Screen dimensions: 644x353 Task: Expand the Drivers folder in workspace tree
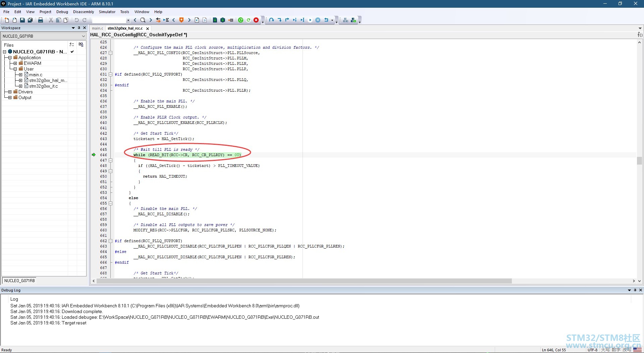[10, 92]
